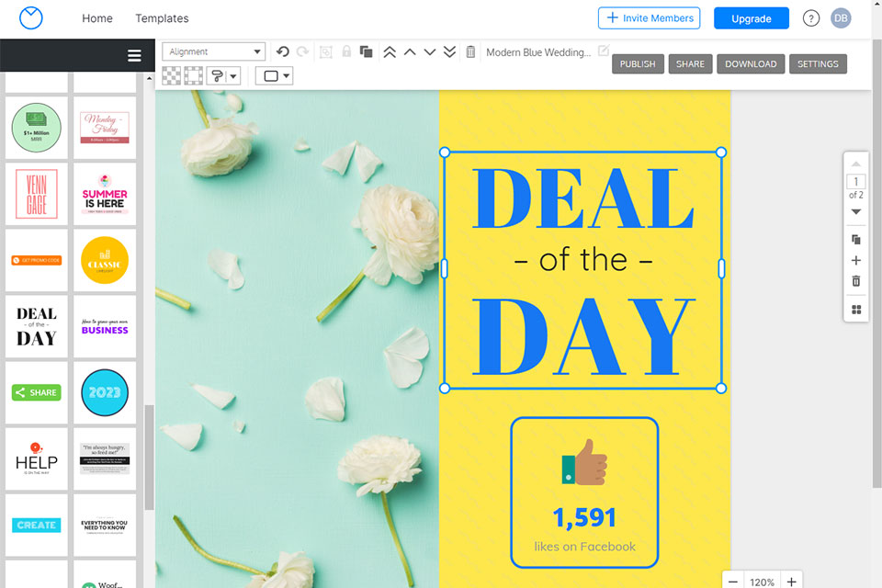Screen dimensions: 882x588
Task: Open the Templates menu
Action: [x=162, y=18]
